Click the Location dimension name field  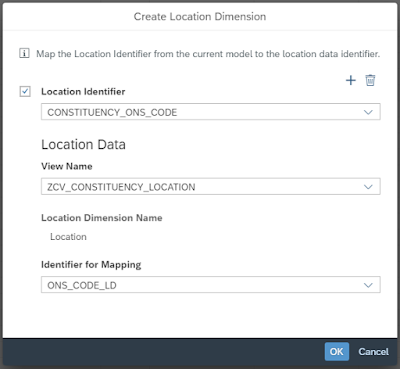coord(68,237)
